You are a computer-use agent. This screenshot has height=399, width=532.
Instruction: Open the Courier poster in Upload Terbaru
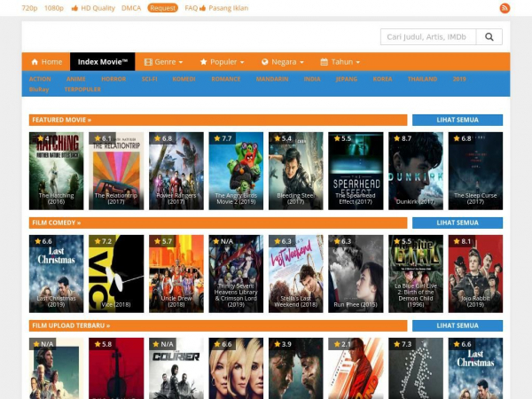coord(176,369)
